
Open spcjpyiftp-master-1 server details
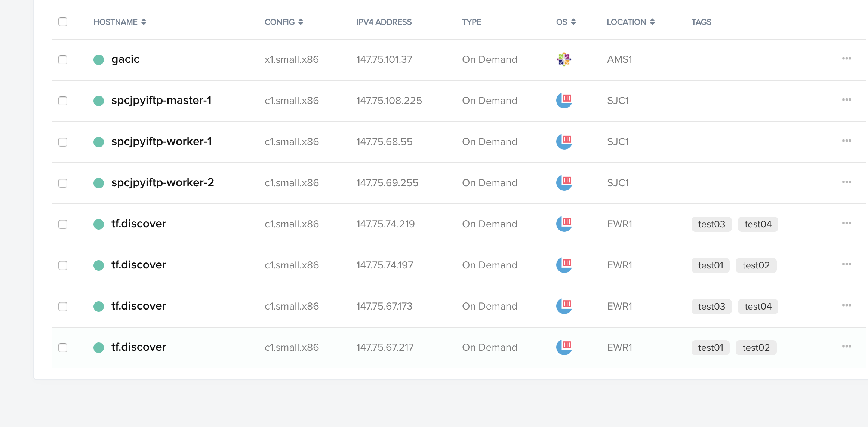coord(161,101)
